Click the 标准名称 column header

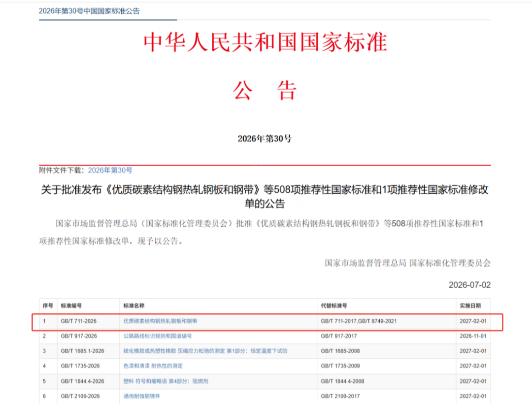133,305
